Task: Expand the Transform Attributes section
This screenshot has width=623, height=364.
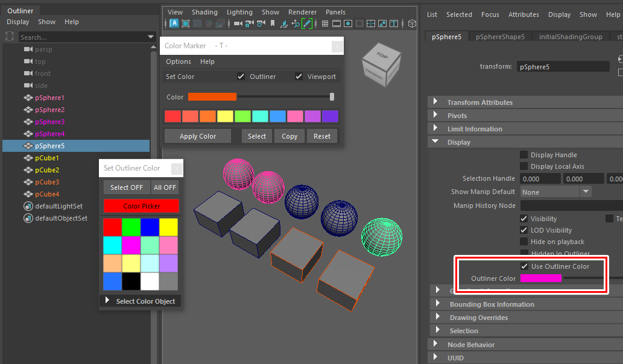Action: coord(435,102)
